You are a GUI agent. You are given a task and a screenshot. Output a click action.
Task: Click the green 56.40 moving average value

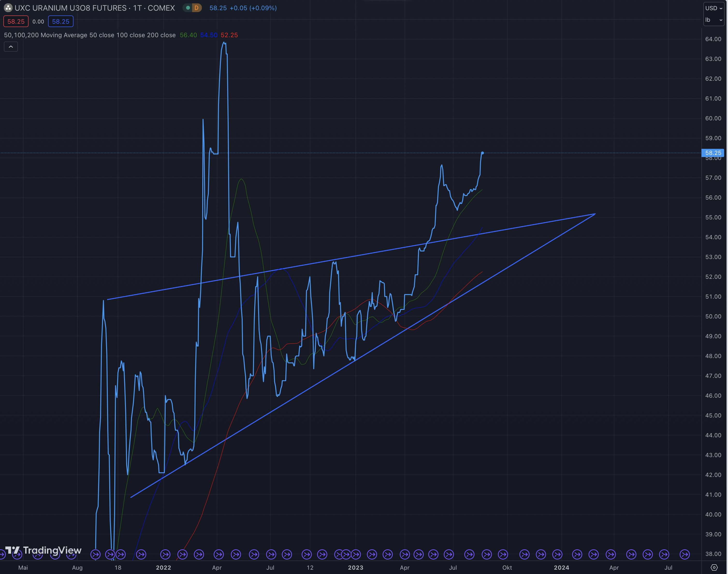[188, 35]
